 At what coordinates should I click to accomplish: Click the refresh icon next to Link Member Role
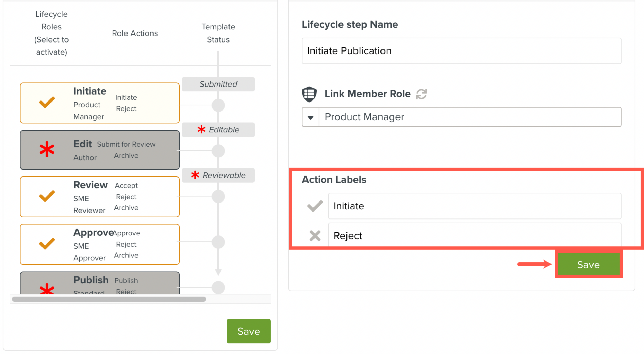coord(421,94)
